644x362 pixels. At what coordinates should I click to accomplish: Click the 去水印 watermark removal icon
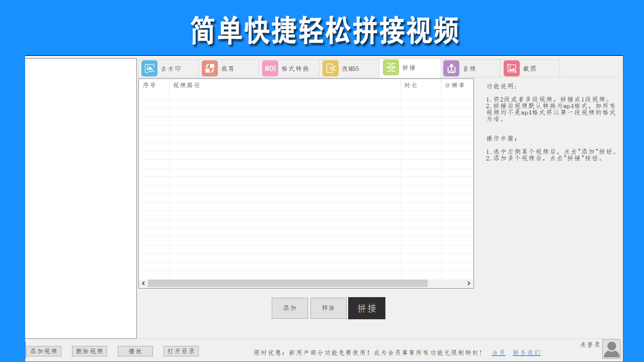(149, 68)
